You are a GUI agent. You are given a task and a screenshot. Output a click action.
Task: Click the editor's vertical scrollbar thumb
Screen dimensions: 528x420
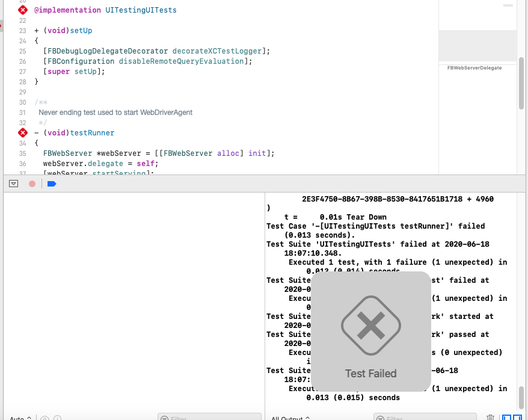[x=521, y=83]
